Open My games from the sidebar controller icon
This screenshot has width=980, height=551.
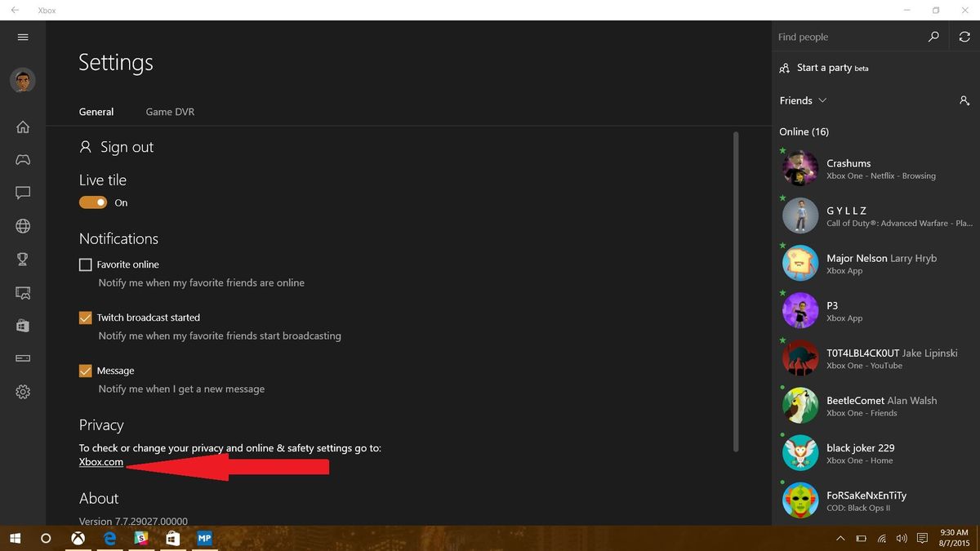(22, 160)
